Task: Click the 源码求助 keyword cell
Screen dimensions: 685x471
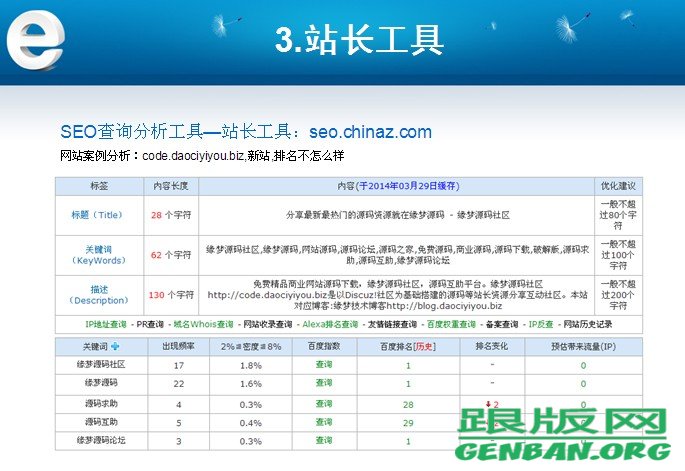Action: pyautogui.click(x=101, y=404)
